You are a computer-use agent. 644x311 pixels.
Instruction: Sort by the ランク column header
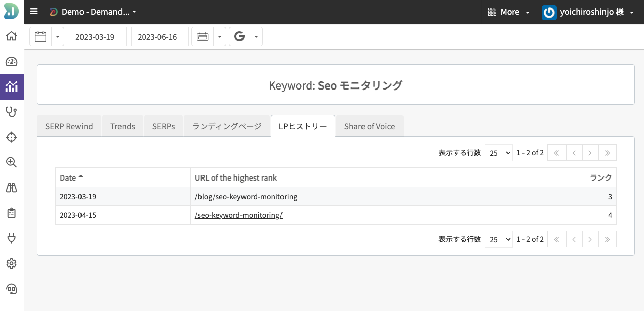[570, 177]
